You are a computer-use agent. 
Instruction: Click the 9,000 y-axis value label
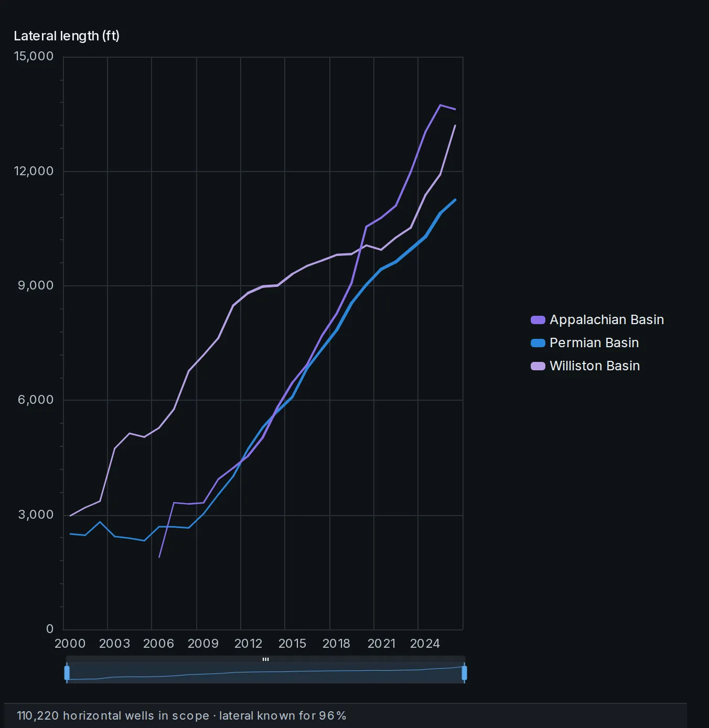coord(36,285)
